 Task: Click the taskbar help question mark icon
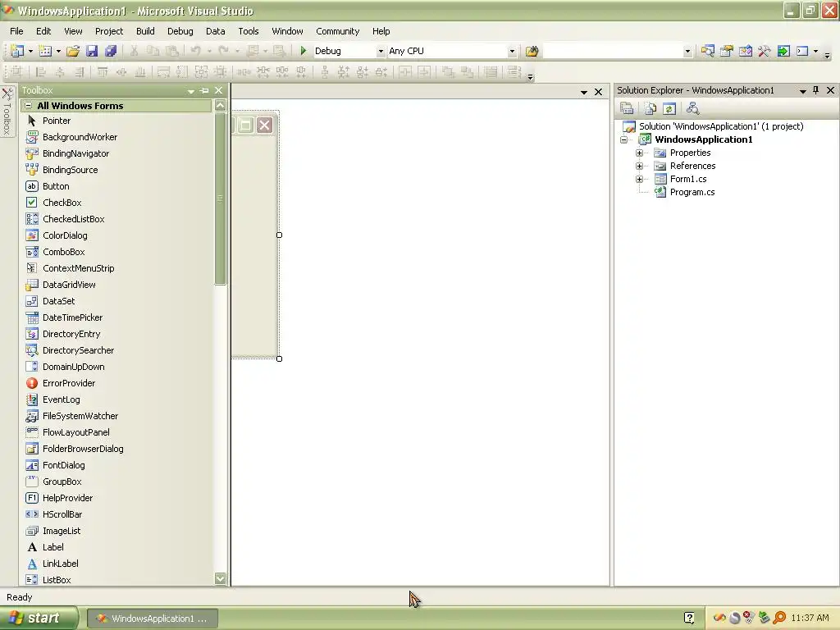(x=689, y=618)
